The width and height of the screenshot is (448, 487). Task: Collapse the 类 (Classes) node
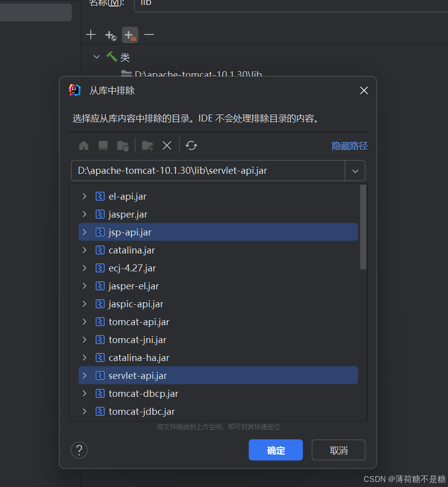(96, 57)
